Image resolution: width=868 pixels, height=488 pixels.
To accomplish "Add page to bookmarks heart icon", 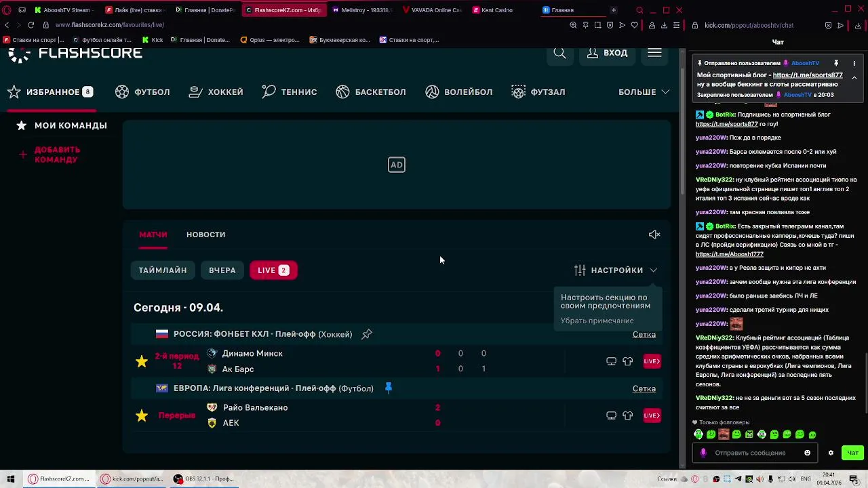I will [x=635, y=25].
